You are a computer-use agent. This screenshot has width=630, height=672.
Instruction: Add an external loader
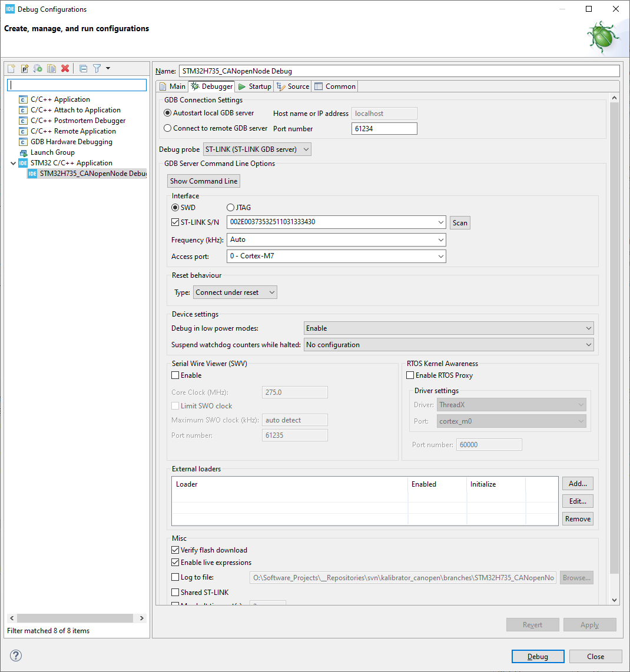point(577,483)
